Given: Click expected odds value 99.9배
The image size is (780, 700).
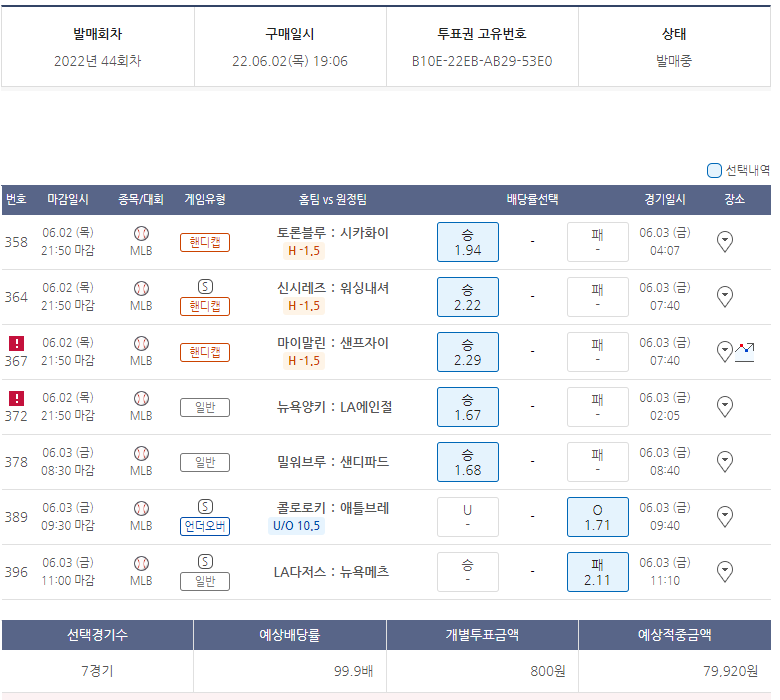Looking at the screenshot, I should tap(354, 671).
